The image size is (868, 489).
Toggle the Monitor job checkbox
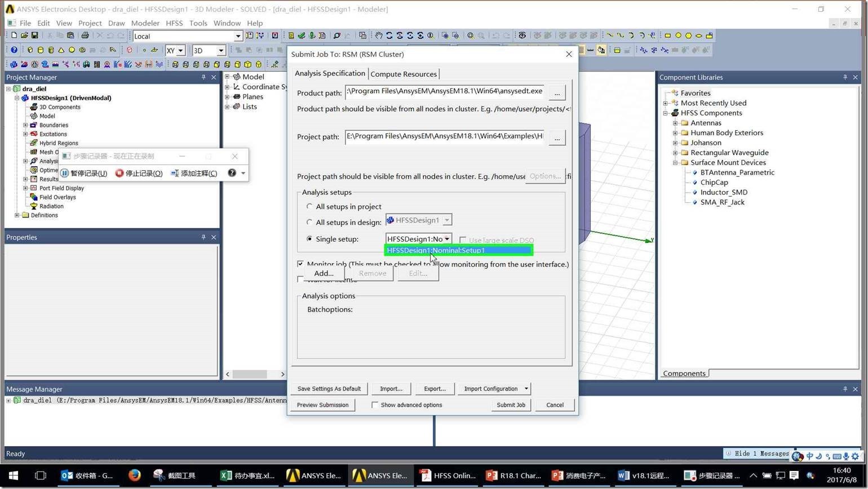[x=300, y=264]
